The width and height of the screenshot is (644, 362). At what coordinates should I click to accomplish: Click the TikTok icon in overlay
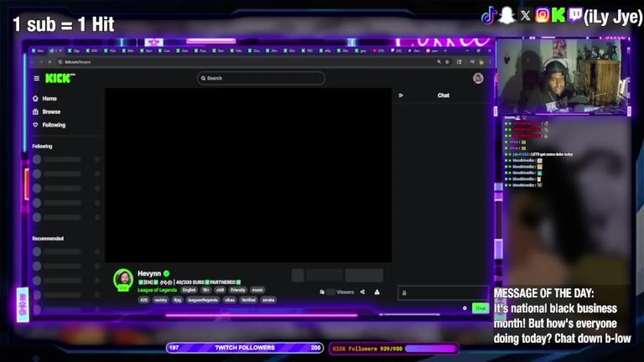point(489,16)
